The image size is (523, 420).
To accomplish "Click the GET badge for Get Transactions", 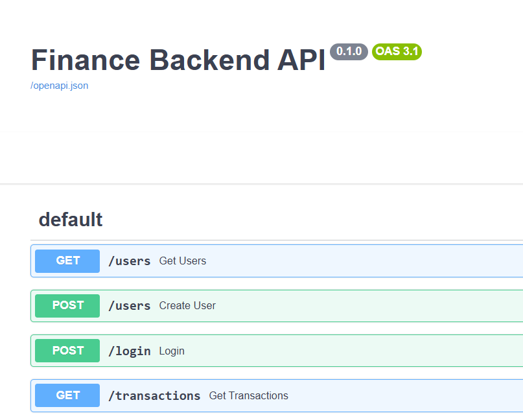I will 67,395.
